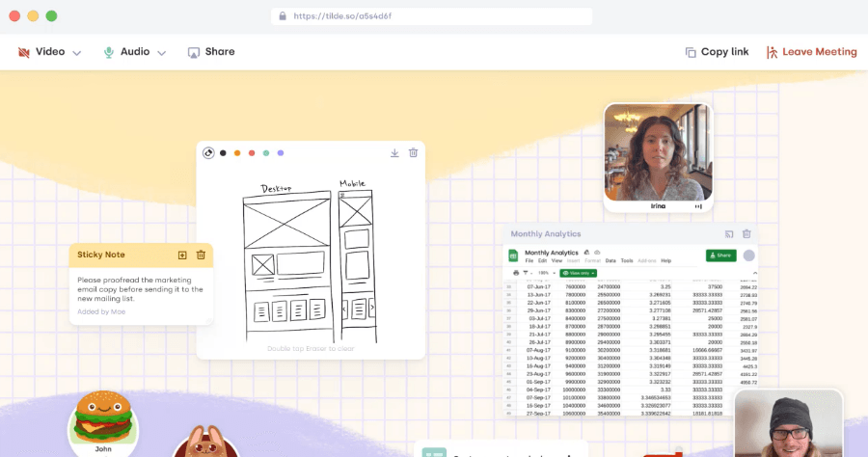Toggle the camera Video button

(x=41, y=52)
